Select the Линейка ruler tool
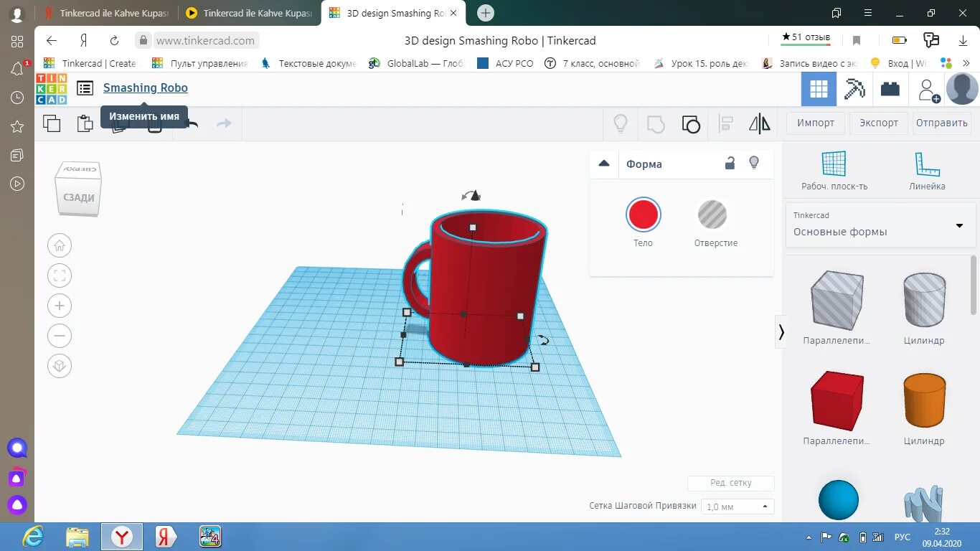The width and height of the screenshot is (980, 551). pyautogui.click(x=927, y=171)
